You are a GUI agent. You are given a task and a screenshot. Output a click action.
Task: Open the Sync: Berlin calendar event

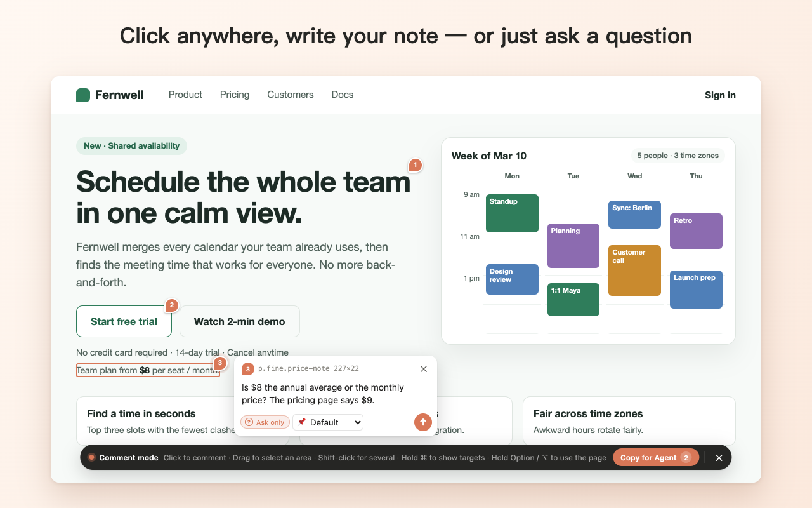634,215
